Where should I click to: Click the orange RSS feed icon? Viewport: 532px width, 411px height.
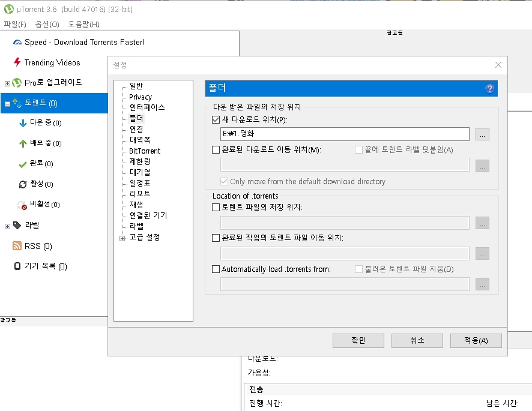[x=17, y=246]
